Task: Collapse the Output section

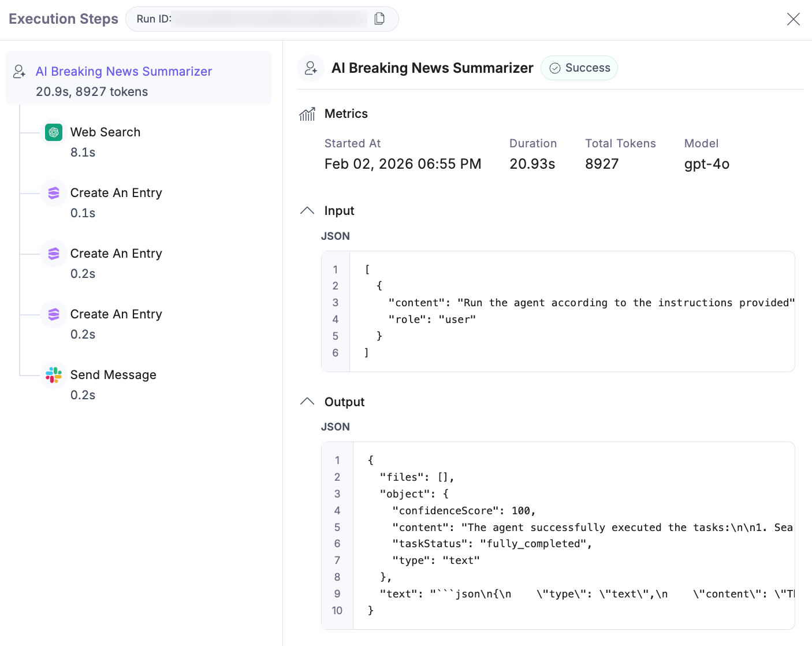Action: pyautogui.click(x=307, y=401)
